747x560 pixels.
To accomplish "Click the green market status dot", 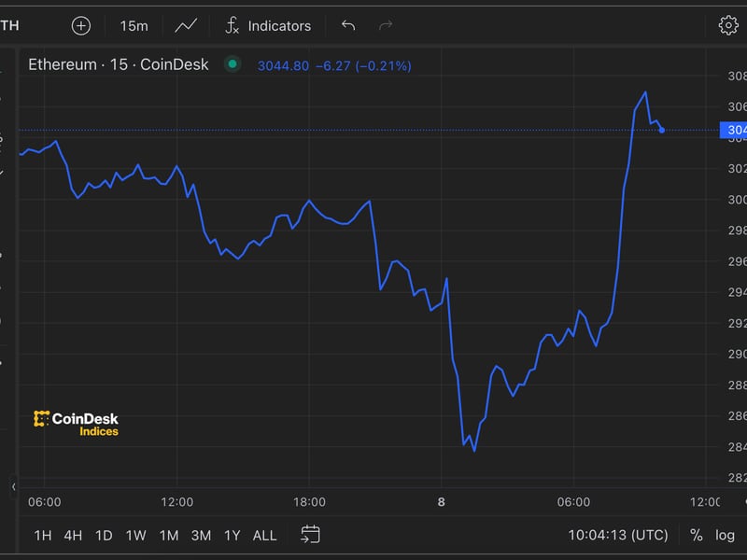I will tap(232, 66).
